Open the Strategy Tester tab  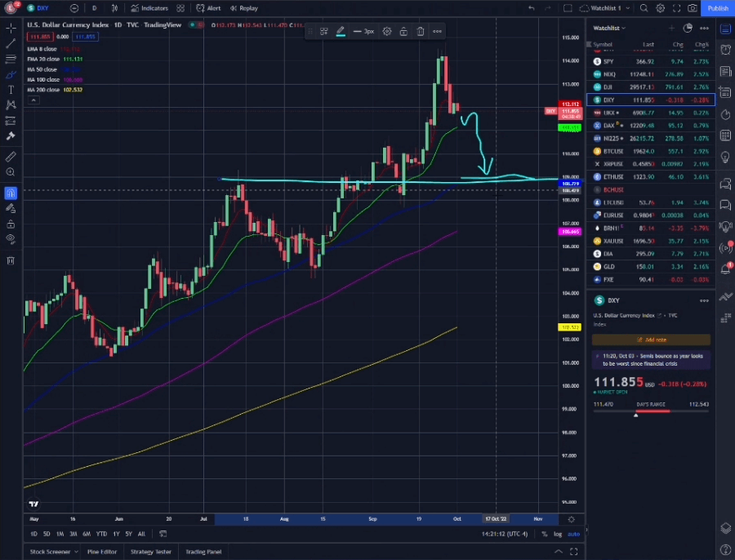tap(151, 552)
